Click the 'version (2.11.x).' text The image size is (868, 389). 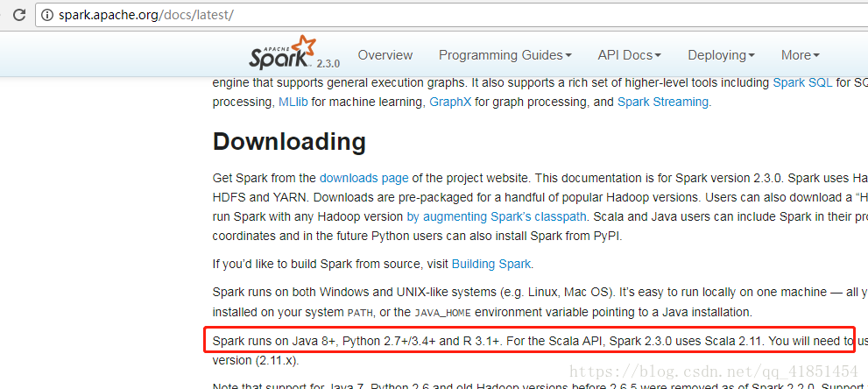[255, 360]
